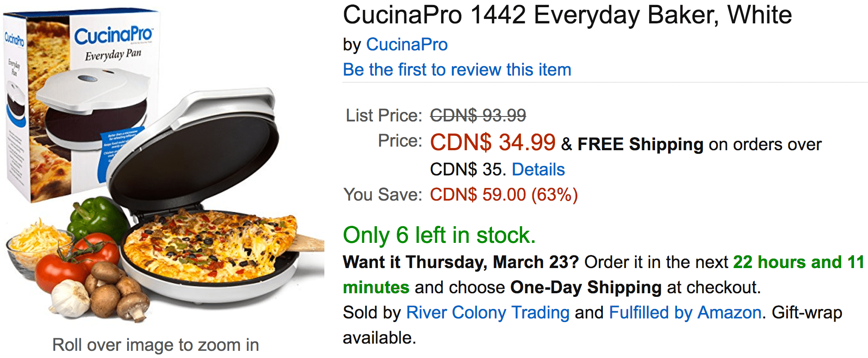
Task: Visit seller River Colony Trading
Action: (x=487, y=312)
